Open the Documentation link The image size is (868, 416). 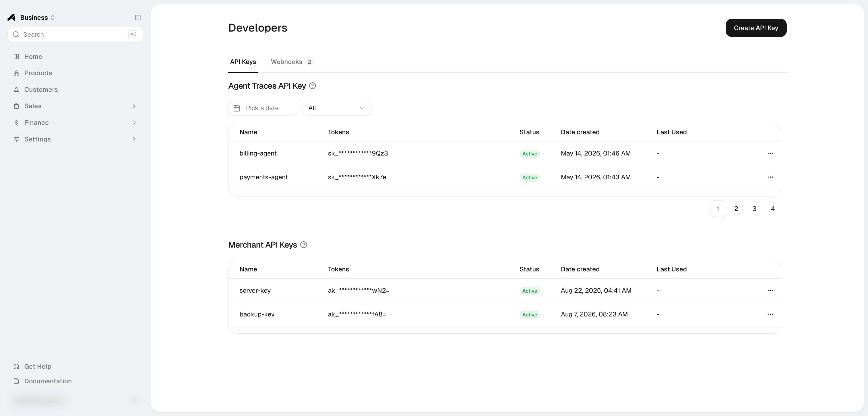[48, 381]
